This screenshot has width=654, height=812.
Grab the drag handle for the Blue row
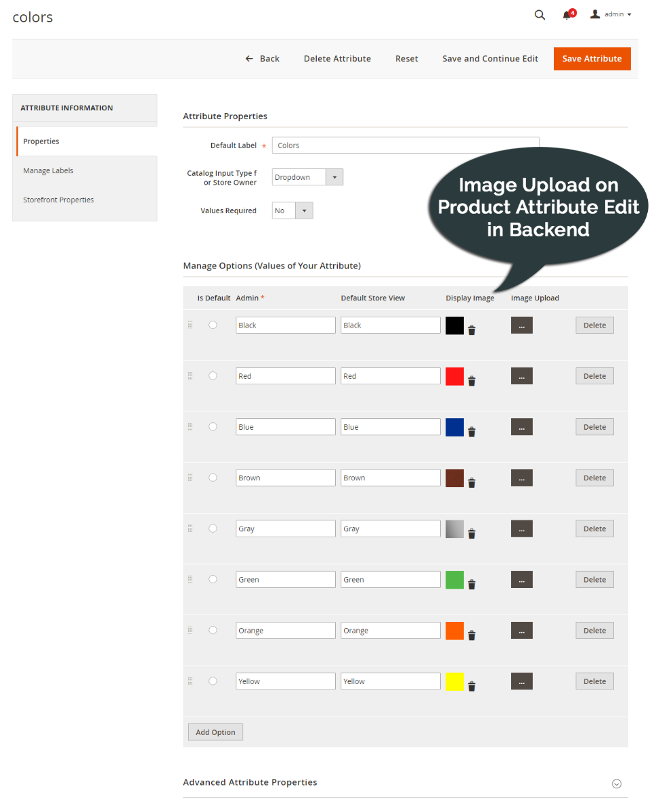(190, 426)
